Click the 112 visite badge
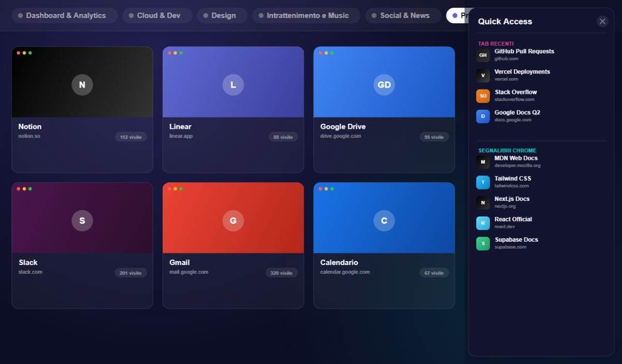This screenshot has width=622, height=364. [x=131, y=137]
